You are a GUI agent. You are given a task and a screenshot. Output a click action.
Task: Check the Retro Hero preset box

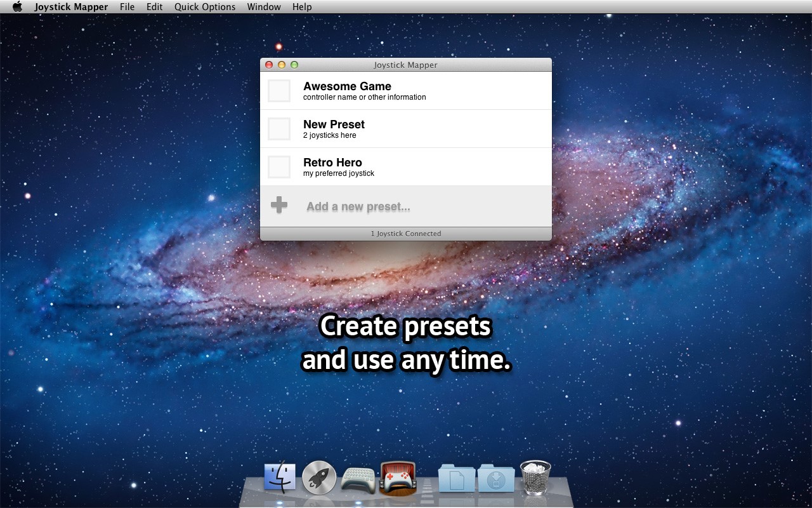coord(279,167)
